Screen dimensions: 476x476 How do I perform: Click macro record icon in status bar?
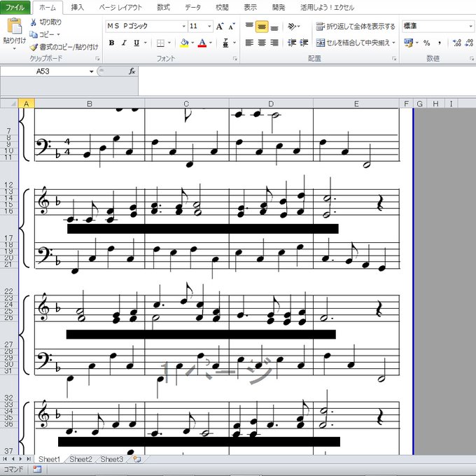coord(37,469)
